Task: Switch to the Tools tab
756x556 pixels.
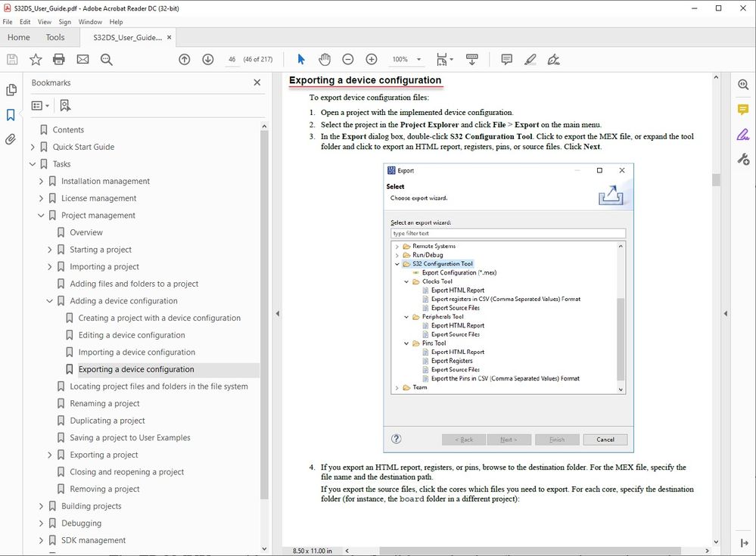Action: pyautogui.click(x=55, y=37)
